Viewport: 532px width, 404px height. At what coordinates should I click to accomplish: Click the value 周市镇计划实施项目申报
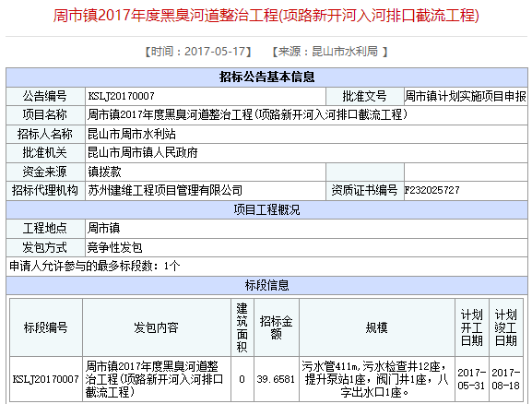[466, 97]
